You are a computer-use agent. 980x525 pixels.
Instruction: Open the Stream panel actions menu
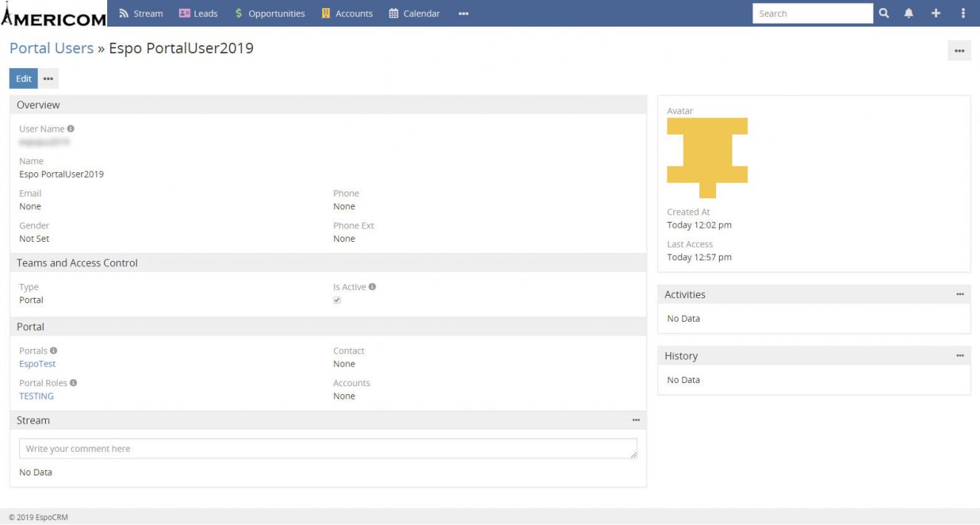[x=636, y=420]
